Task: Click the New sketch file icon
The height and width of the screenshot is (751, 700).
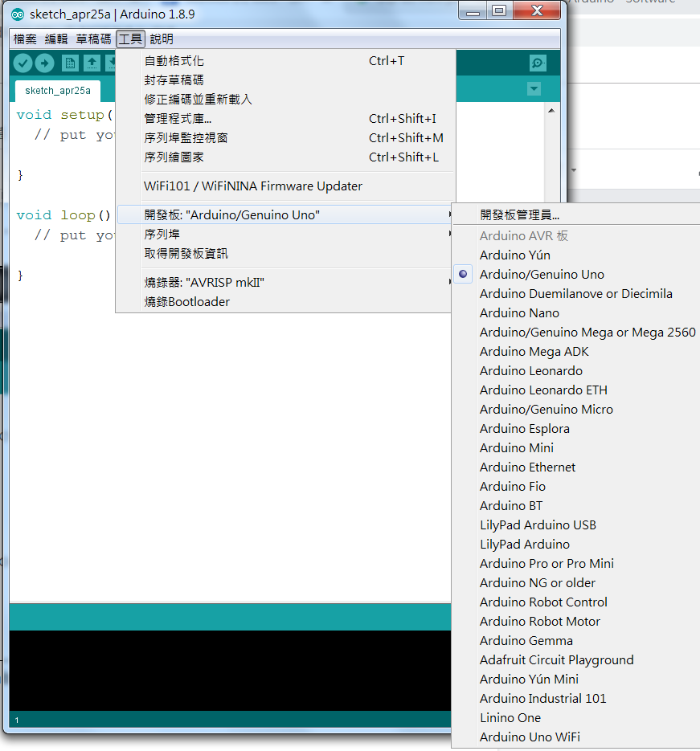Action: 70,63
